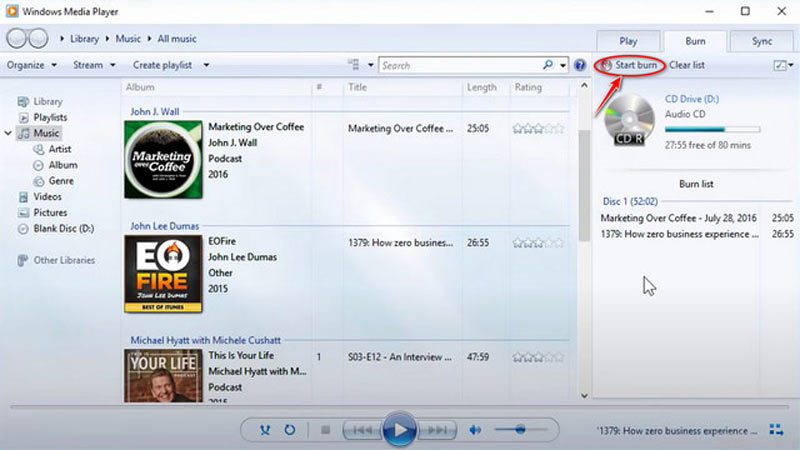Click the playback seek bar
Image resolution: width=800 pixels, height=450 pixels.
point(399,407)
